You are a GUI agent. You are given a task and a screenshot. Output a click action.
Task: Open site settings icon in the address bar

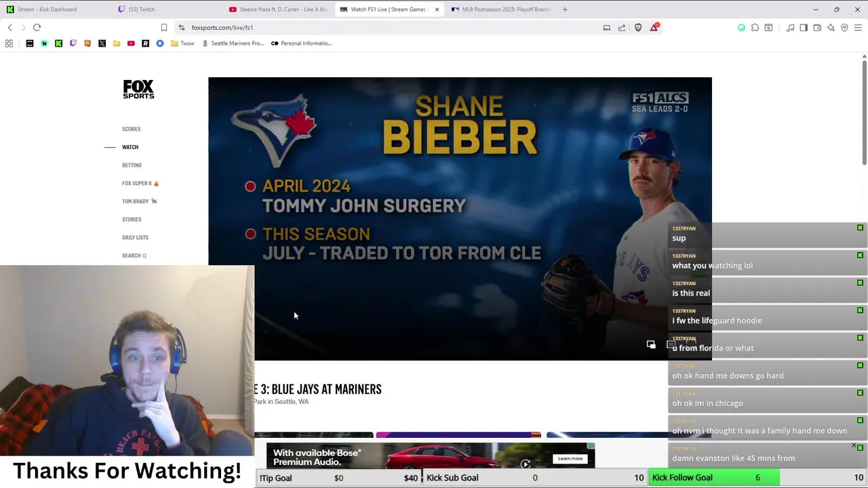(x=181, y=28)
